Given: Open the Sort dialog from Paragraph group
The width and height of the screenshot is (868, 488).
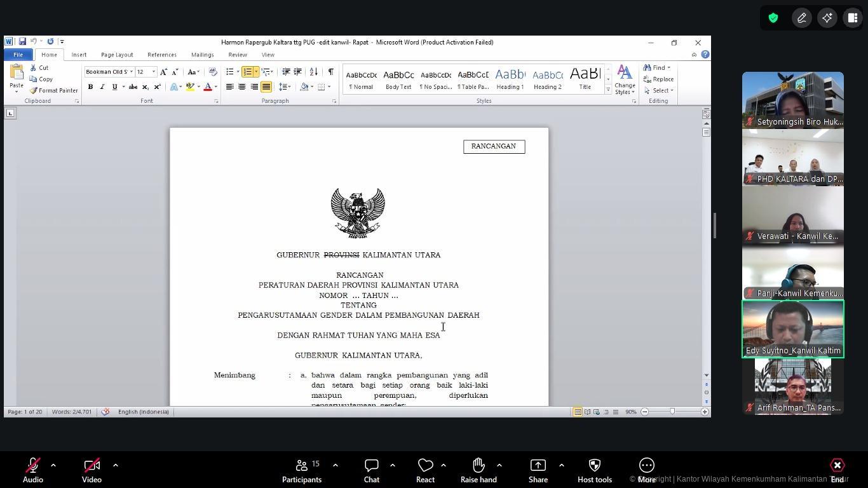Looking at the screenshot, I should click(313, 71).
